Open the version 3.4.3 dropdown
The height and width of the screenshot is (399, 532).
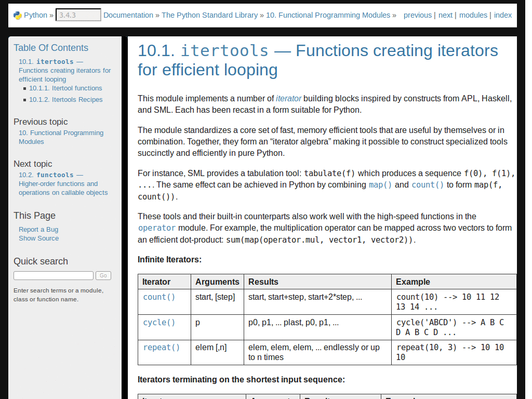point(78,15)
